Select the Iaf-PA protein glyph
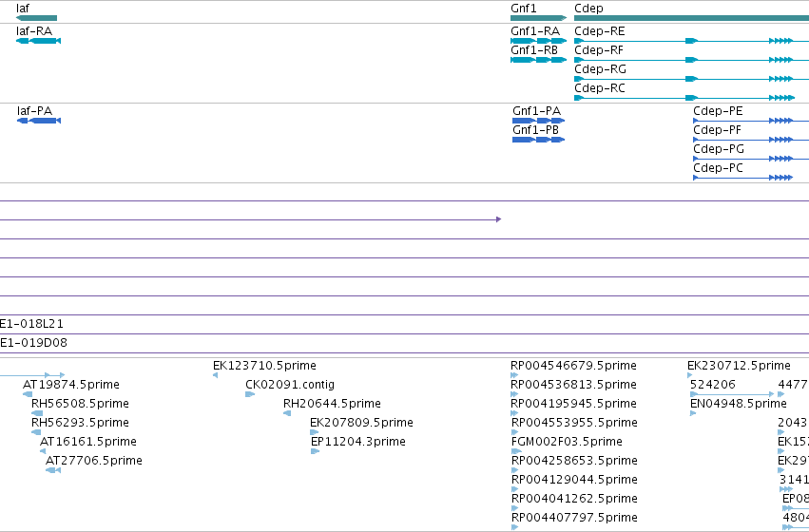Image resolution: width=809 pixels, height=532 pixels. coord(39,121)
